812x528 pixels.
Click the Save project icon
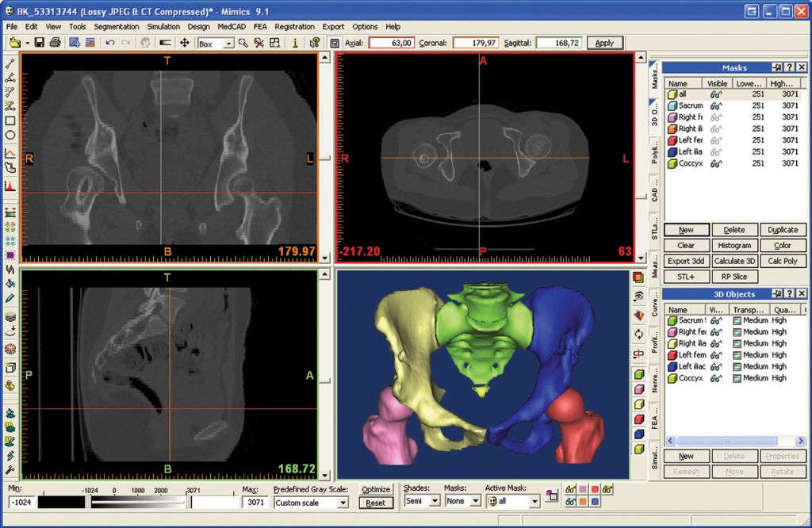pyautogui.click(x=40, y=43)
